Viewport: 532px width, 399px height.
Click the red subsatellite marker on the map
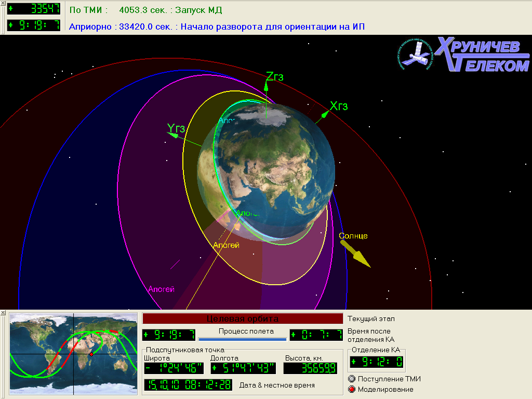click(x=91, y=354)
